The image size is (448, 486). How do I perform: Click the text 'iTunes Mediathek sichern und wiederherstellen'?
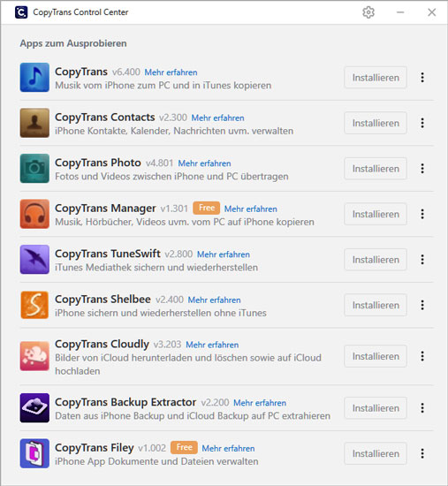point(156,267)
